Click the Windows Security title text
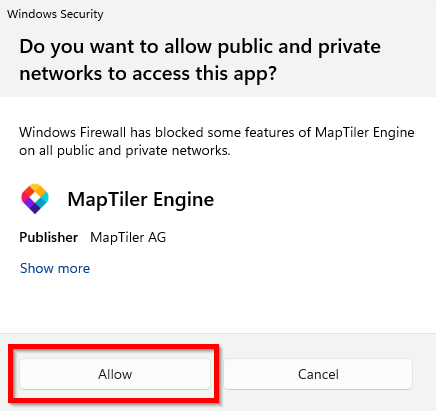Image resolution: width=436 pixels, height=411 pixels. pyautogui.click(x=55, y=14)
